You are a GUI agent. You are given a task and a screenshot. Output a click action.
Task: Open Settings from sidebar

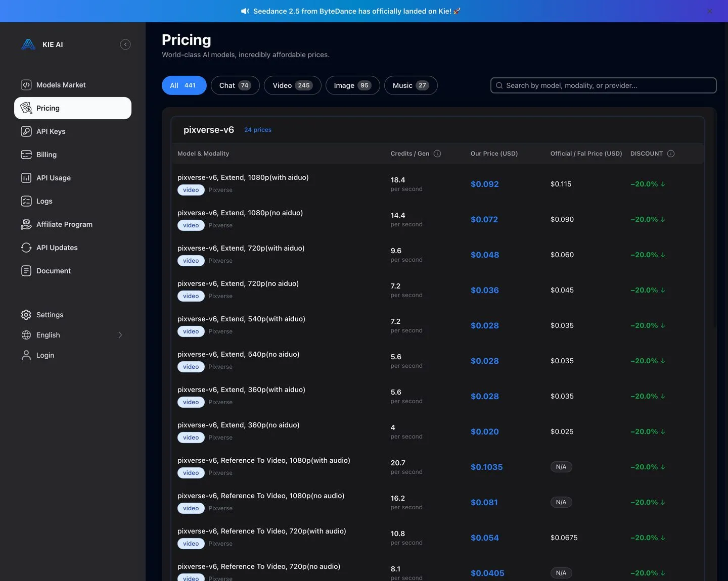pos(73,315)
